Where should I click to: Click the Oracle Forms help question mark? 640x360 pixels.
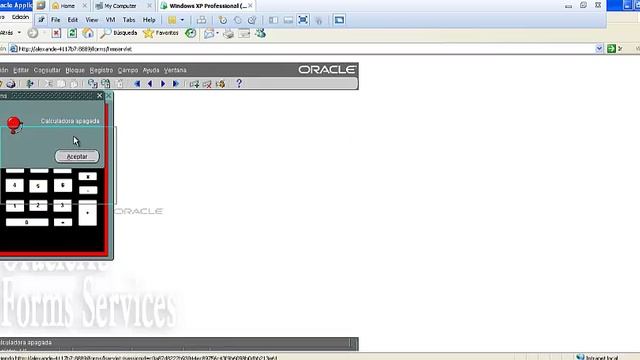tap(239, 83)
